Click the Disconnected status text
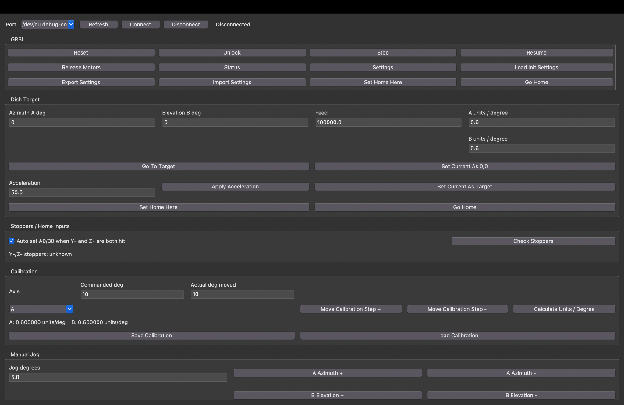 (x=233, y=24)
